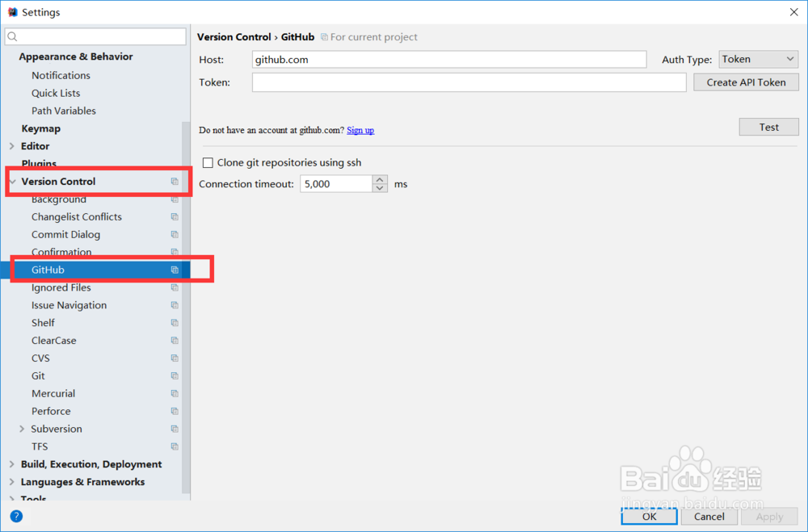Open Notifications settings
The height and width of the screenshot is (532, 808).
coord(61,75)
